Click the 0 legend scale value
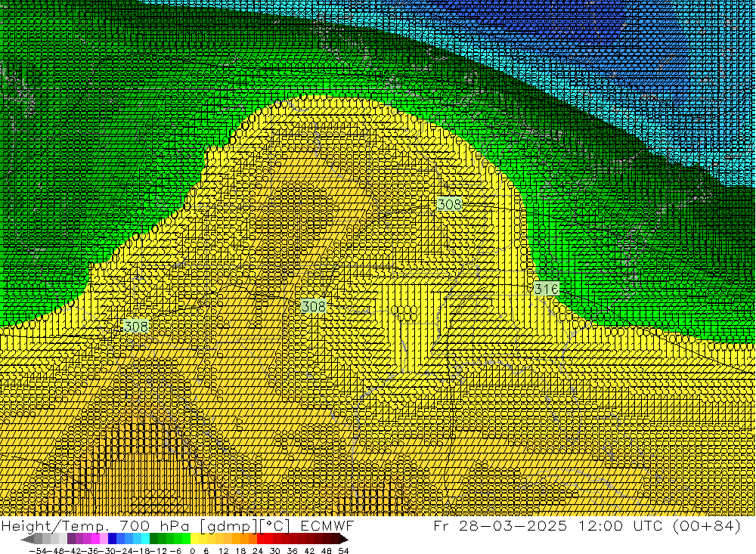The height and width of the screenshot is (554, 756). (192, 551)
